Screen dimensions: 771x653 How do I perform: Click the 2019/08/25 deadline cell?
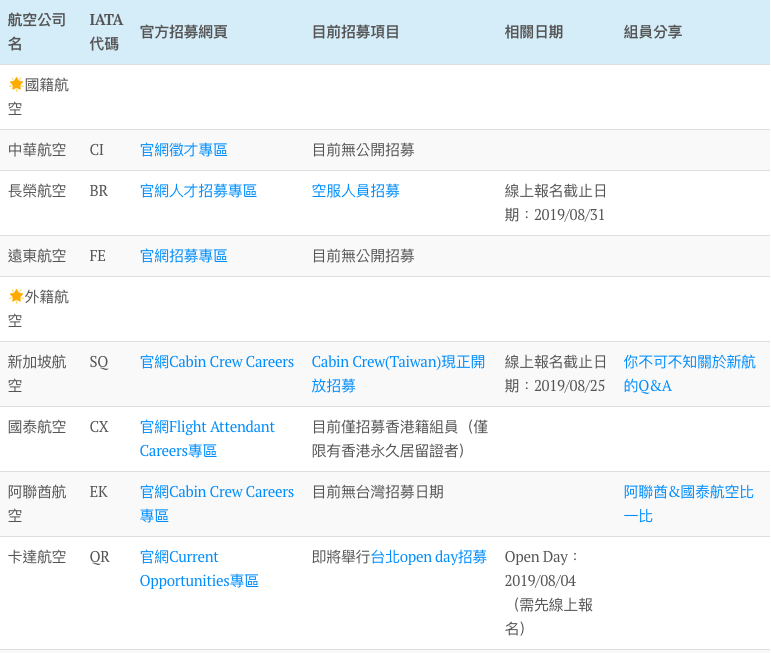pyautogui.click(x=556, y=374)
